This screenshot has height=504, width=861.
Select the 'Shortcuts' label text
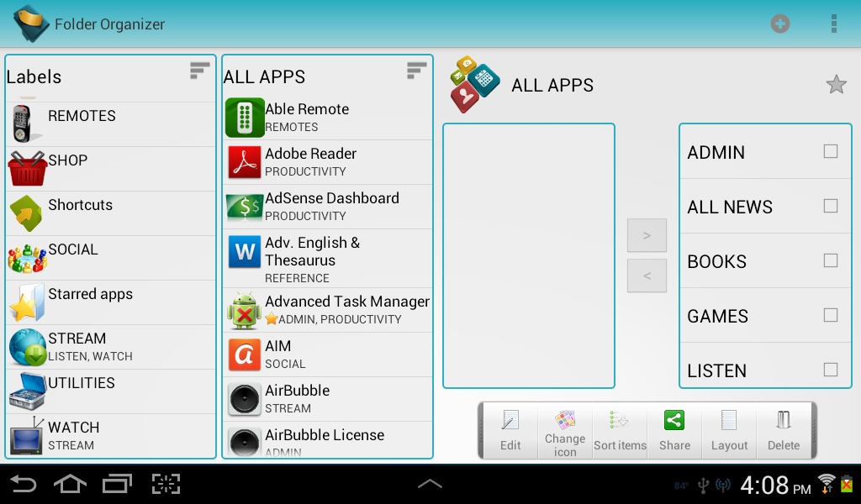click(80, 205)
